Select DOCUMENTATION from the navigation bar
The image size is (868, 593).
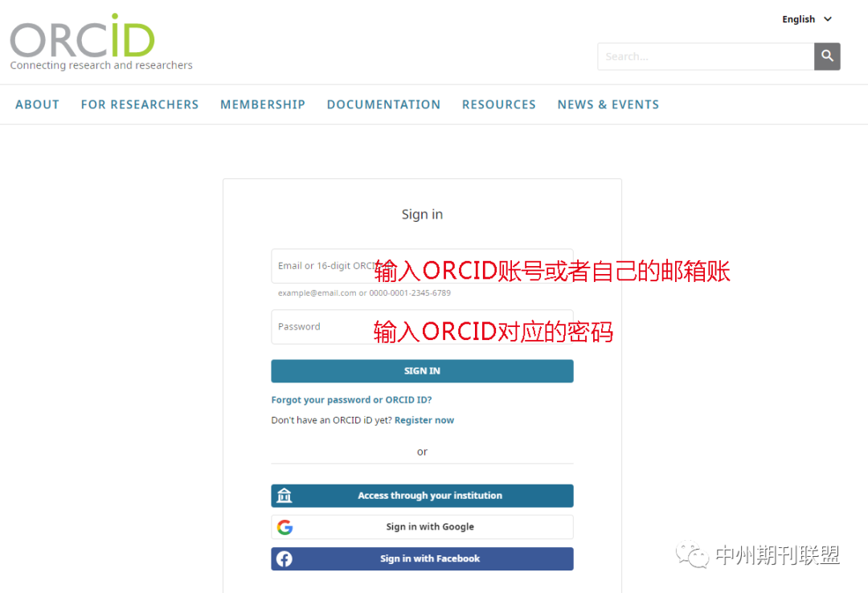383,104
